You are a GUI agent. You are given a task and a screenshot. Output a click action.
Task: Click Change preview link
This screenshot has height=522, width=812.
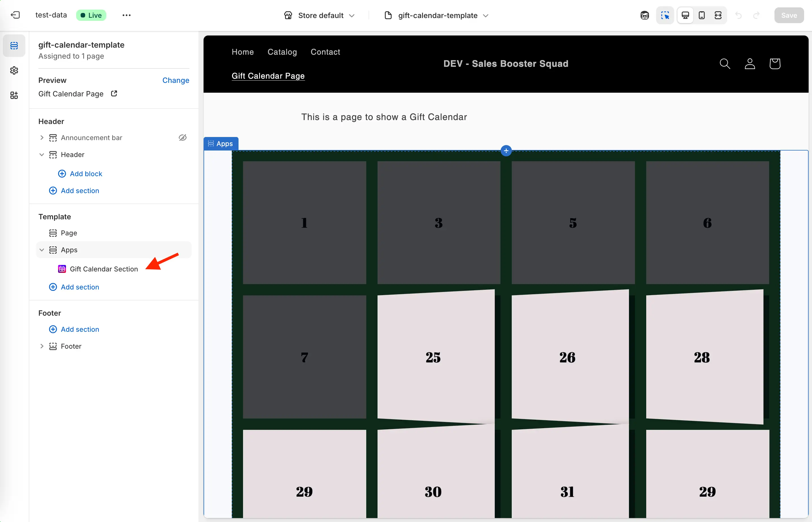tap(176, 80)
